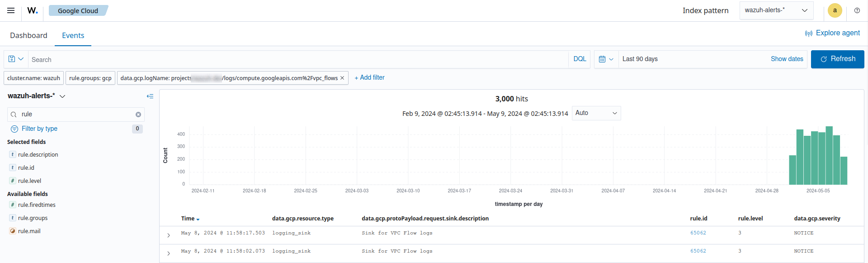Click Add filter
The height and width of the screenshot is (263, 868).
pos(369,78)
